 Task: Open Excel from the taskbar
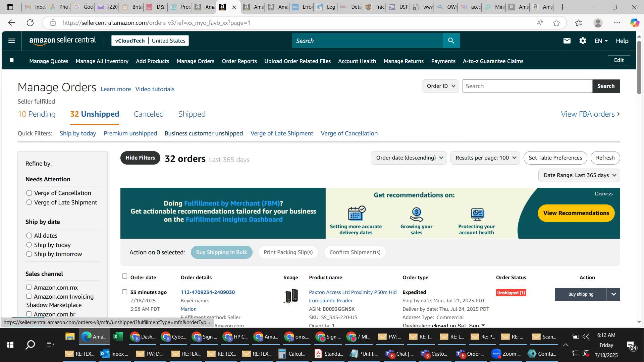click(118, 337)
